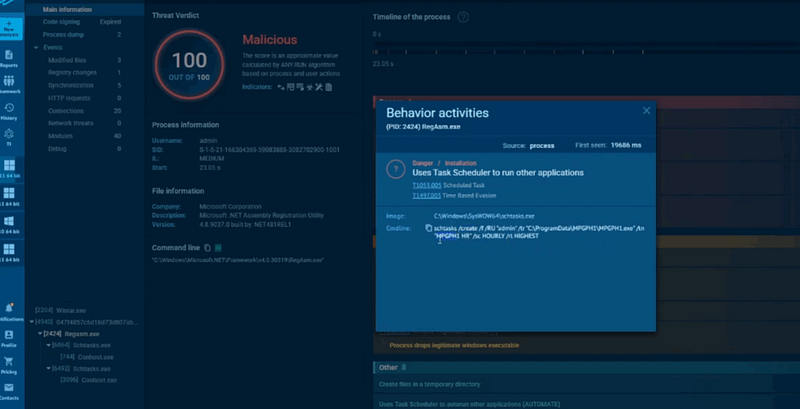Open the History sidebar icon
The width and height of the screenshot is (800, 409).
coord(9,111)
